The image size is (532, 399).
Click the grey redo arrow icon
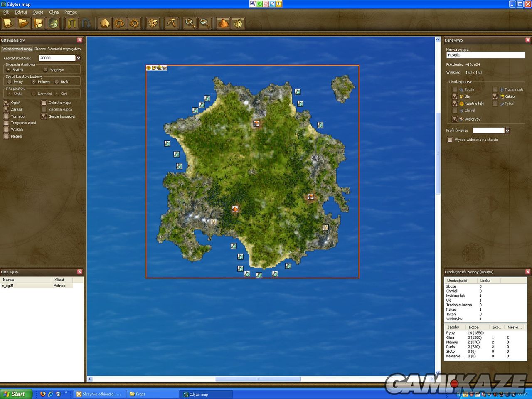pyautogui.click(x=86, y=23)
